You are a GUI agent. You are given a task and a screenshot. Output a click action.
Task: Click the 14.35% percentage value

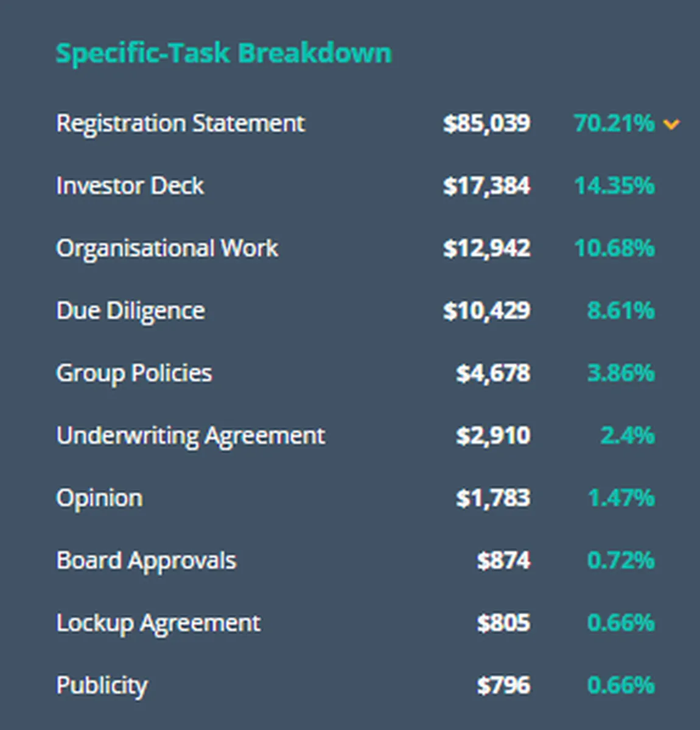pos(614,186)
